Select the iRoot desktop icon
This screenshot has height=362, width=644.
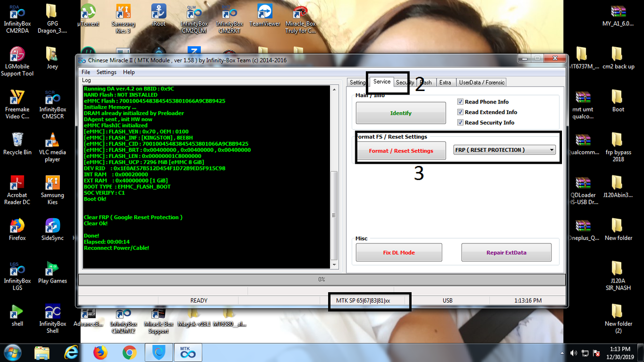coord(159,15)
